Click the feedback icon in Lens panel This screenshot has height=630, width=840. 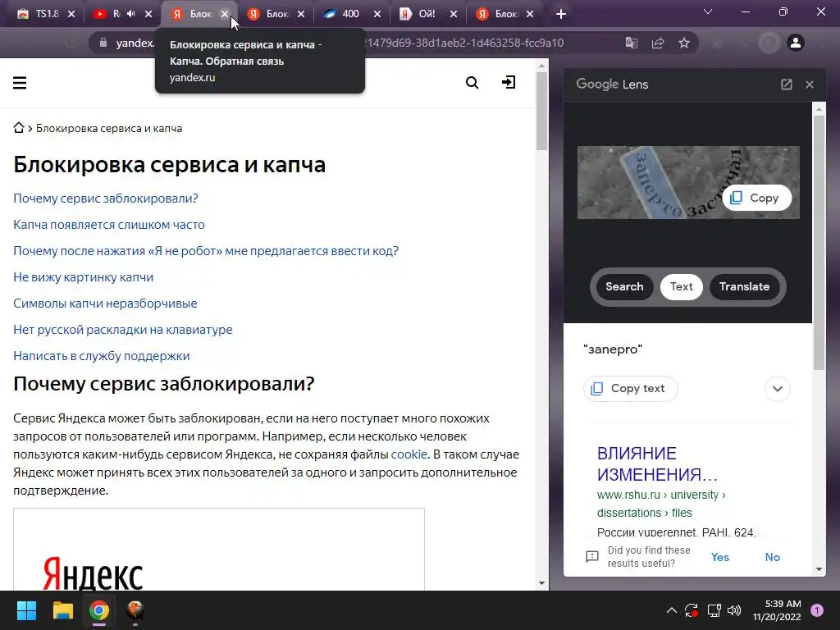pos(592,557)
